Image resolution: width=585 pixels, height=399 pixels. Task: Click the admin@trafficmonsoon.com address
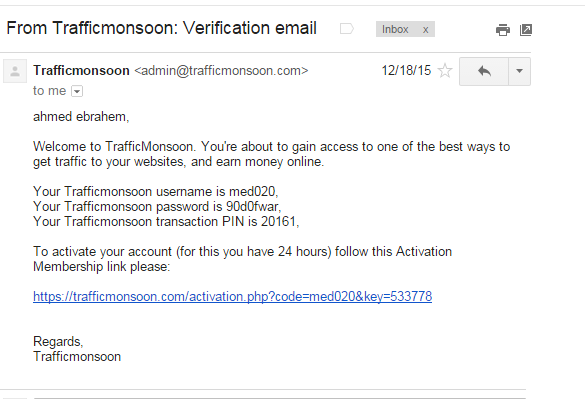221,70
